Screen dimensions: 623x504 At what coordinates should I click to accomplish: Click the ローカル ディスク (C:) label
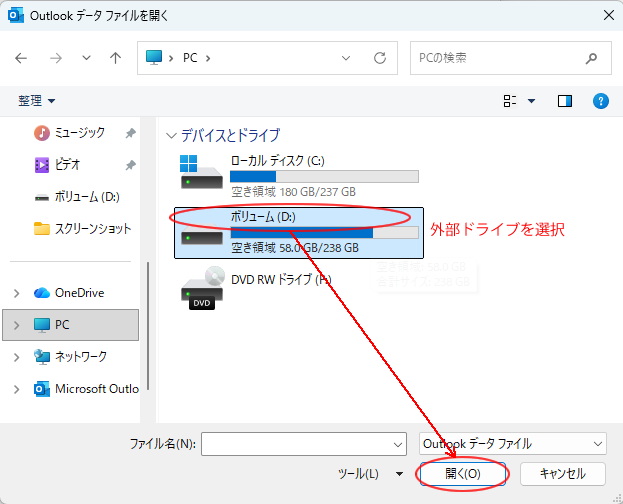pos(277,161)
